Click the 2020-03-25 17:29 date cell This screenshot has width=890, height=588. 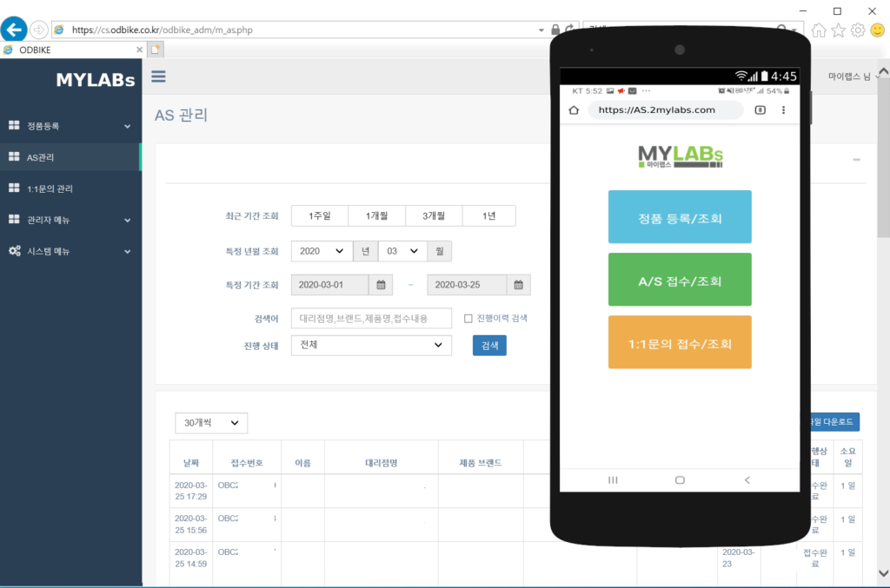(190, 491)
